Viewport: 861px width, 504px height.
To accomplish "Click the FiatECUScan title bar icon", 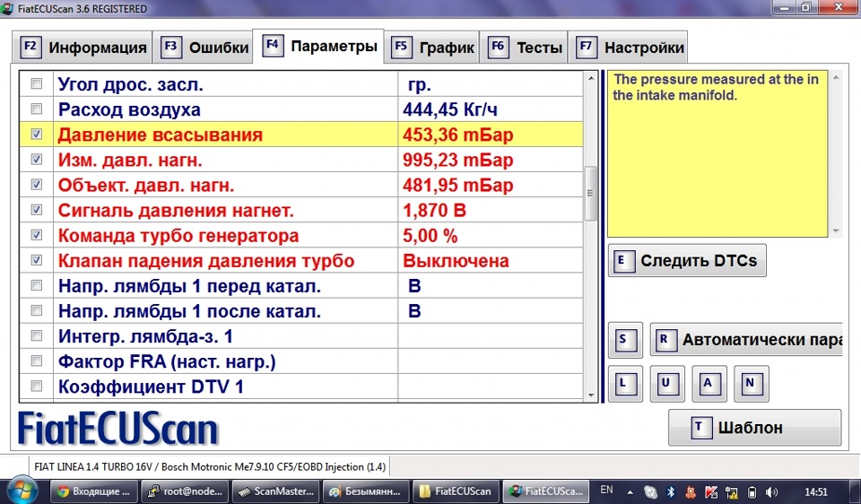I will coord(7,8).
